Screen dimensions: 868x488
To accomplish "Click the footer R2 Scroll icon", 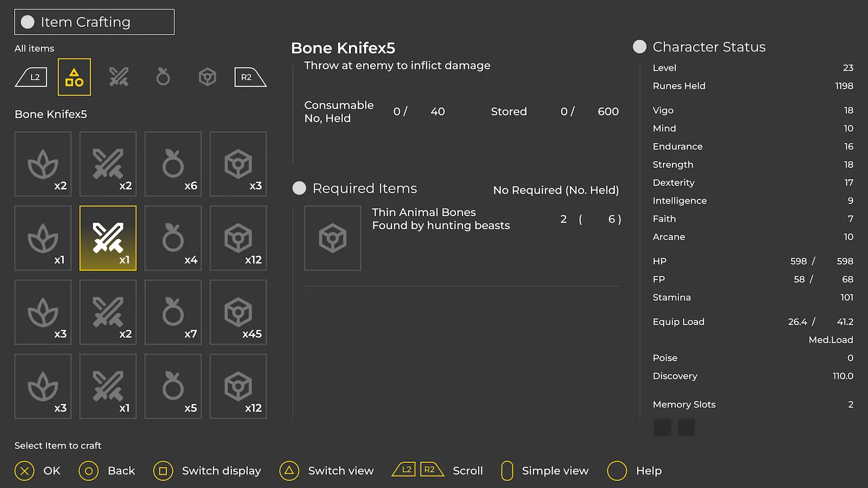I will (432, 469).
